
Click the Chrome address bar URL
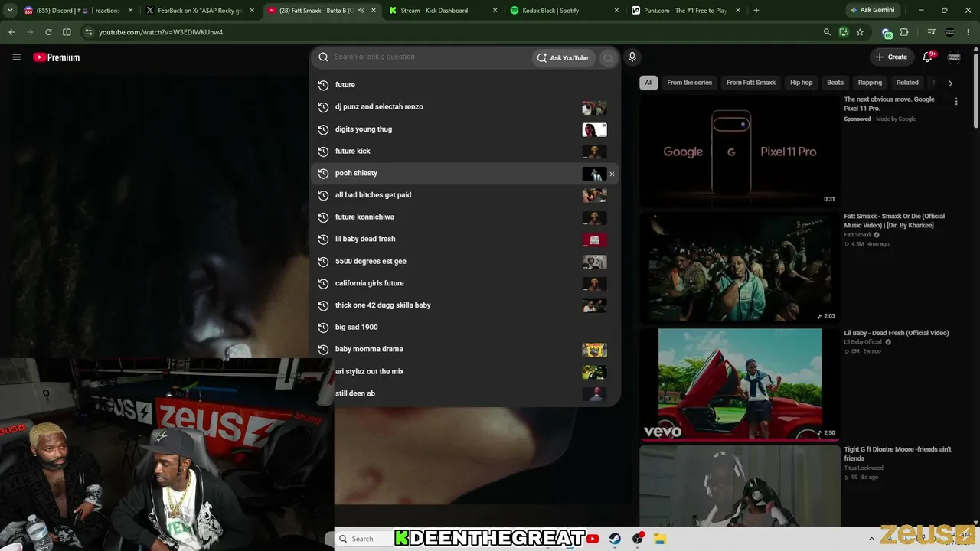point(161,32)
